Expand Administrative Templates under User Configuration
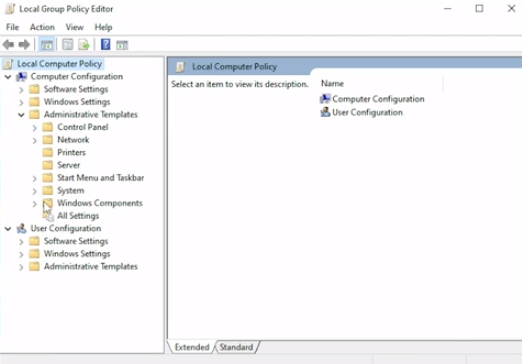 coord(21,267)
